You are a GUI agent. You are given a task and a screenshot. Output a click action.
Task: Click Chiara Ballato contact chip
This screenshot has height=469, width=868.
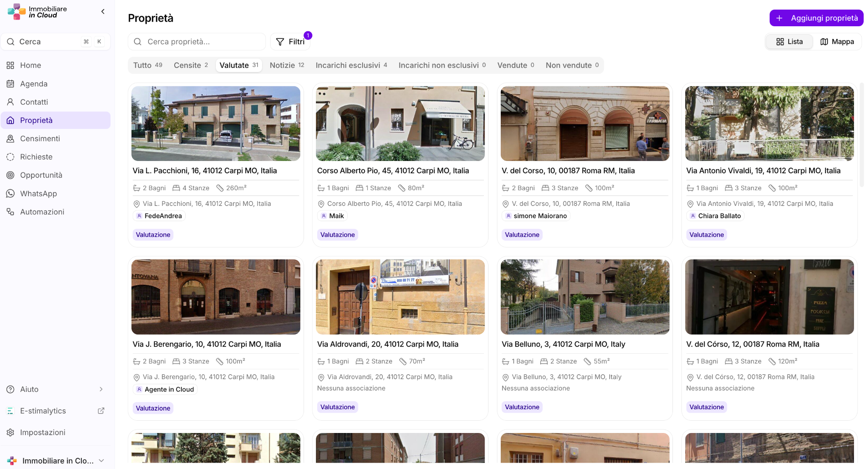[715, 216]
